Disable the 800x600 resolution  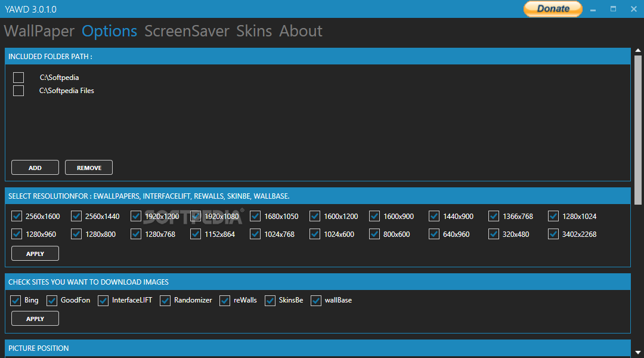click(374, 234)
